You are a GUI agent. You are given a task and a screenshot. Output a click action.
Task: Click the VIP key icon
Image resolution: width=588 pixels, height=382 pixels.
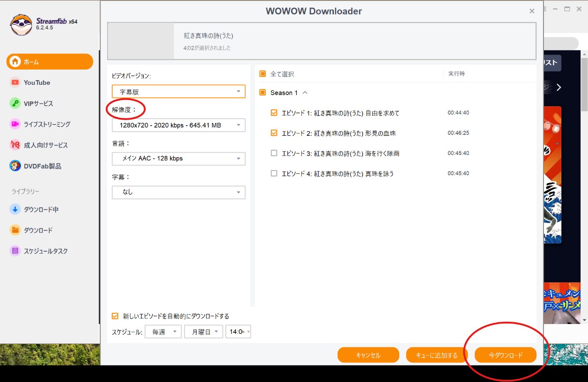[15, 103]
